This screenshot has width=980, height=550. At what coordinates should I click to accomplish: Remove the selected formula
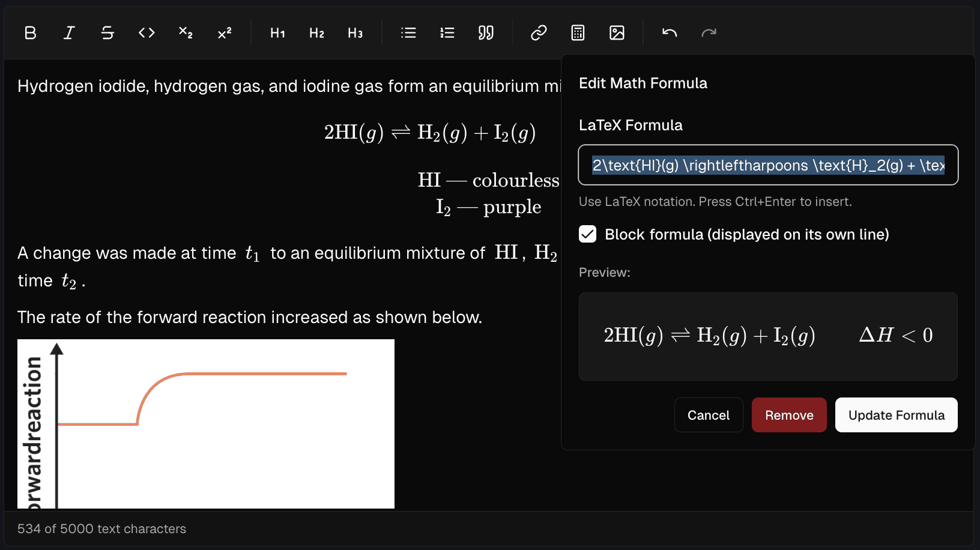pyautogui.click(x=789, y=415)
